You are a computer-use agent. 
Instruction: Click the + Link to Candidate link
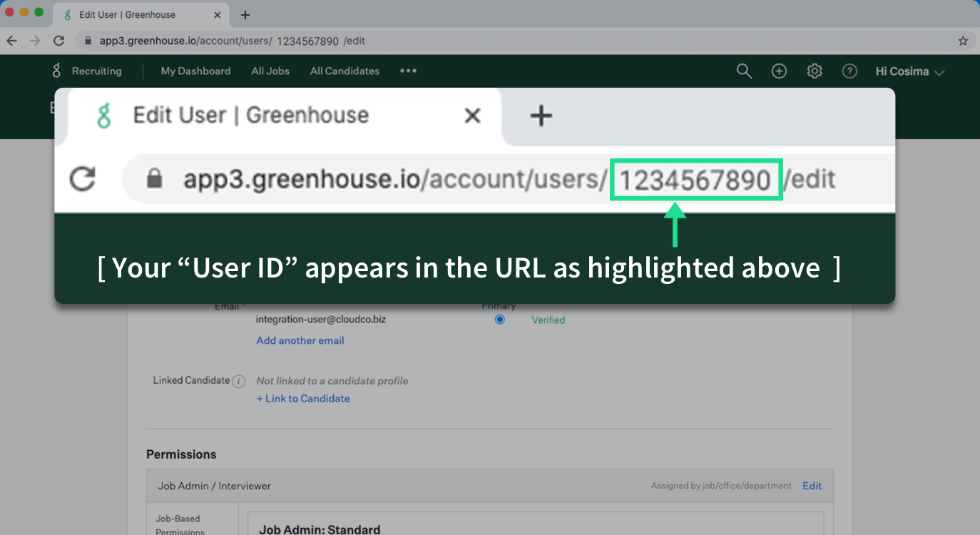point(303,399)
